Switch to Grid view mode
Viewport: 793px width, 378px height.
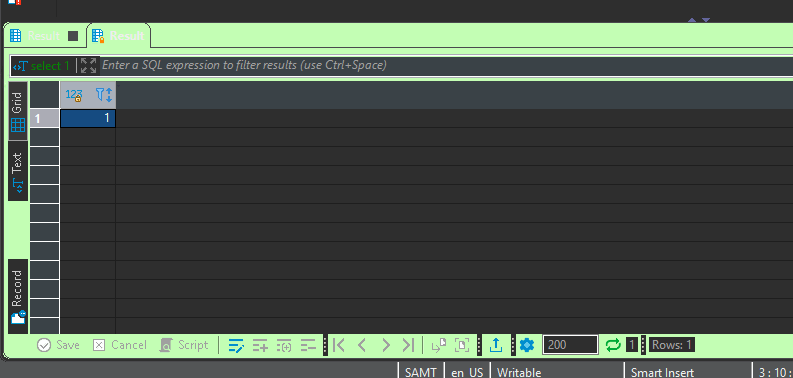click(18, 111)
